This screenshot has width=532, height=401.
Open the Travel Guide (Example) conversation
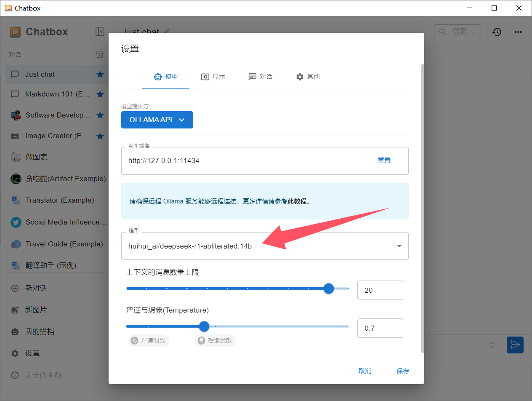[x=58, y=244]
